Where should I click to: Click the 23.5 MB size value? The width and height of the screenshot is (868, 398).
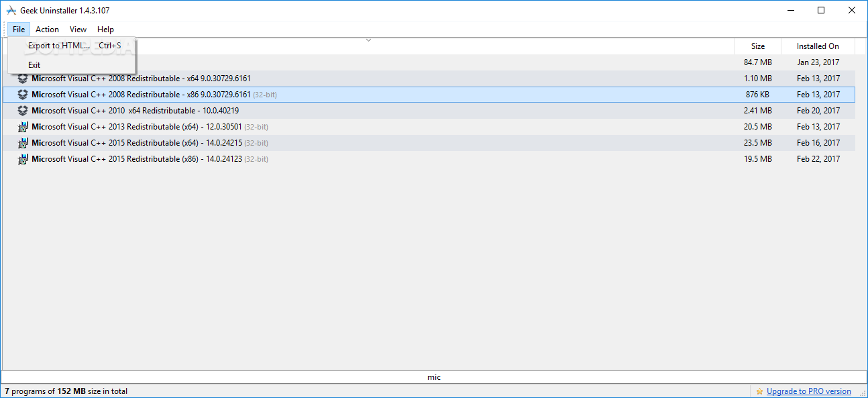click(x=758, y=143)
